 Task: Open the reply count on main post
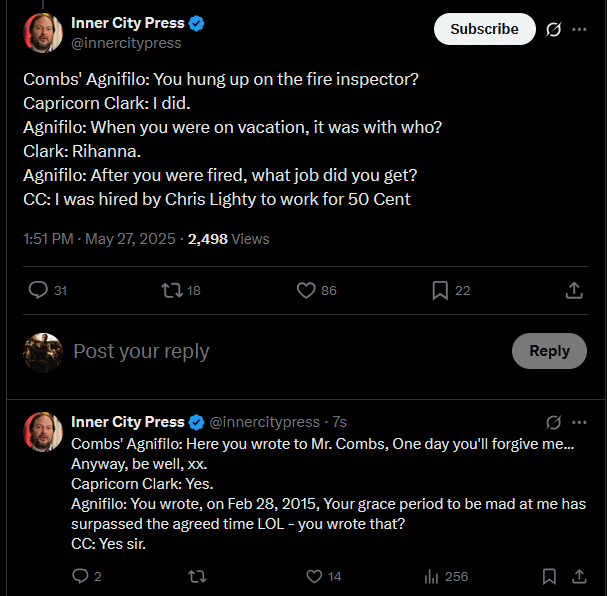48,290
